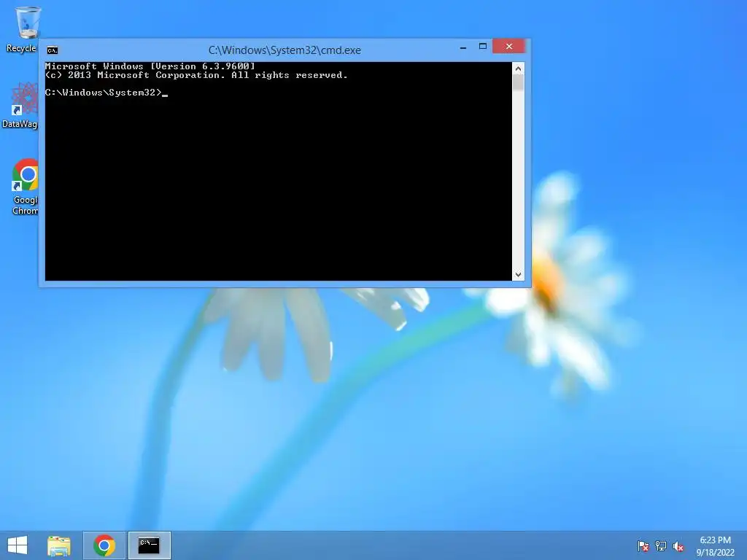Maximize the cmd.exe window
Screen dimensions: 747x560
click(483, 46)
